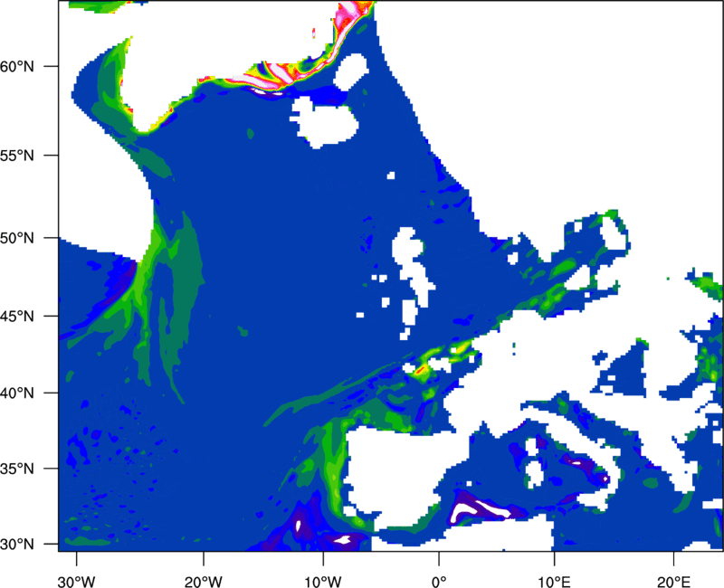
Task: Click the 20°W longitude label
Action: (x=204, y=582)
